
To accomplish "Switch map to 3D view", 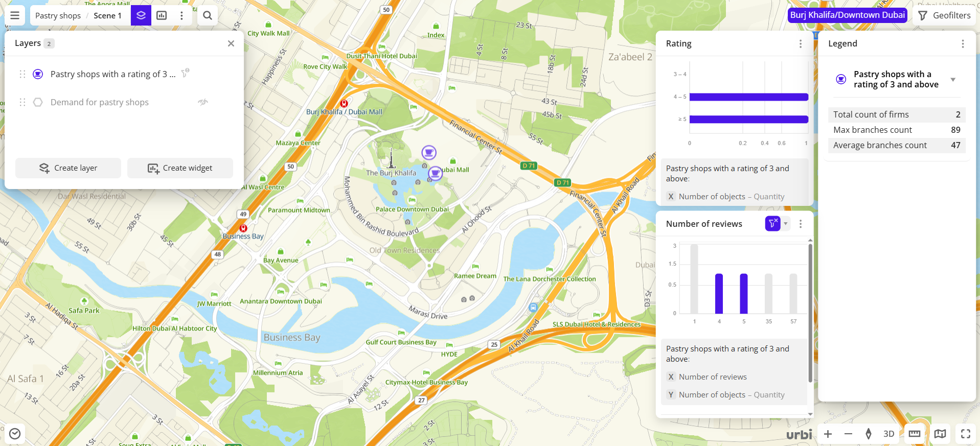I will [x=888, y=434].
